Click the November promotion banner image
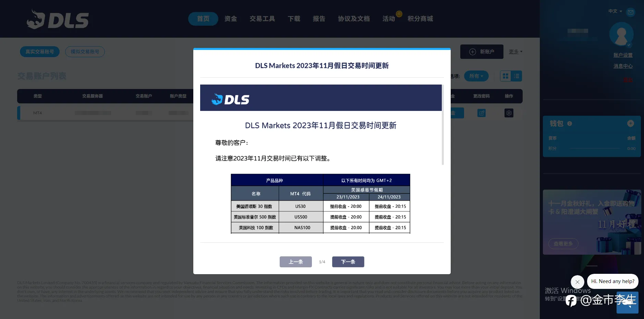This screenshot has width=644, height=319. (592, 222)
